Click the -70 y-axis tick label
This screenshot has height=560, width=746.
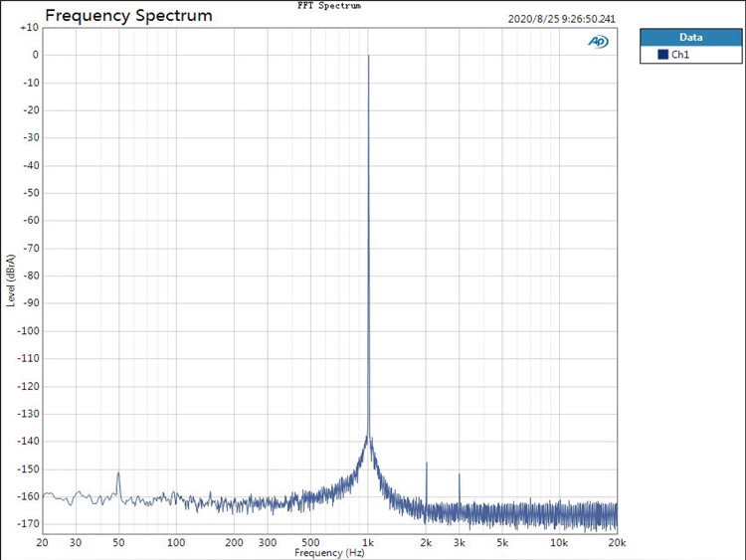pyautogui.click(x=30, y=249)
